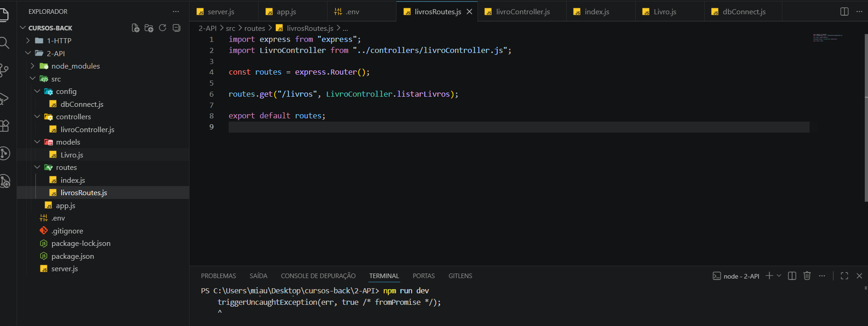Collapse the config folder
The height and width of the screenshot is (326, 868).
coord(103,91)
